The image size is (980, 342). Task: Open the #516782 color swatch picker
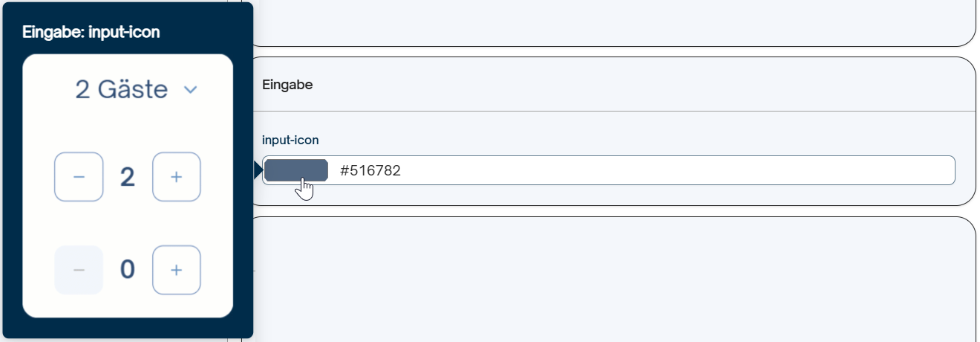pyautogui.click(x=296, y=170)
